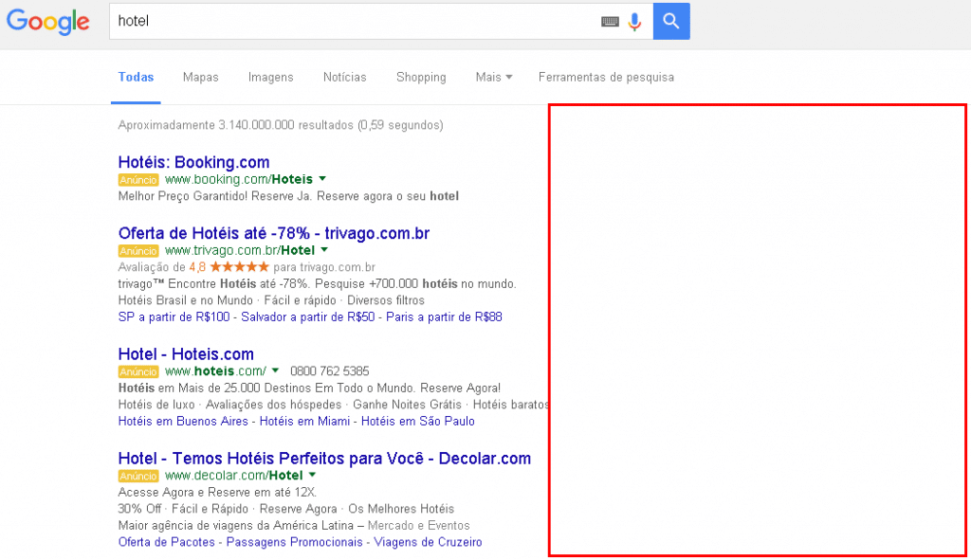The image size is (971, 560).
Task: Open the Oferta de Hotéis trivago result
Action: point(273,233)
